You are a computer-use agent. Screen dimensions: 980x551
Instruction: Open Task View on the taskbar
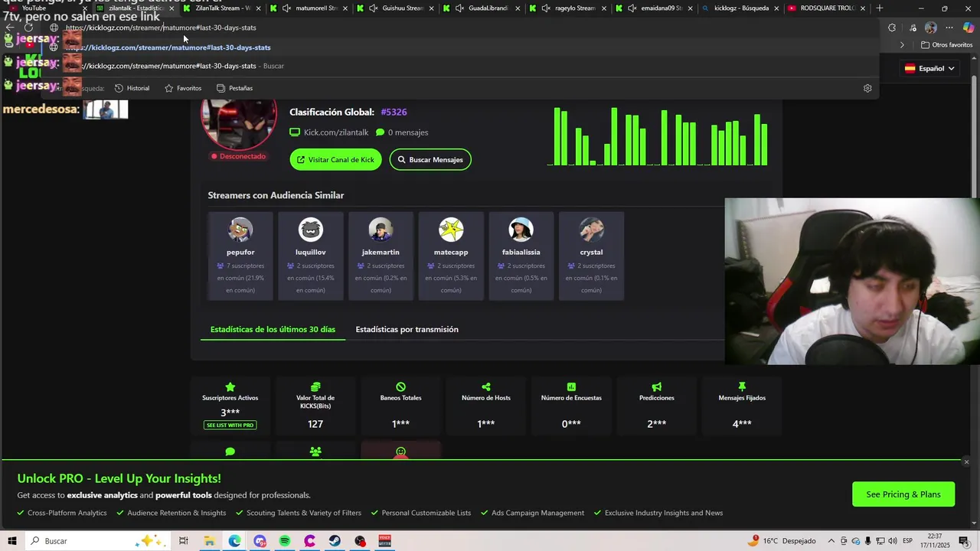click(184, 541)
